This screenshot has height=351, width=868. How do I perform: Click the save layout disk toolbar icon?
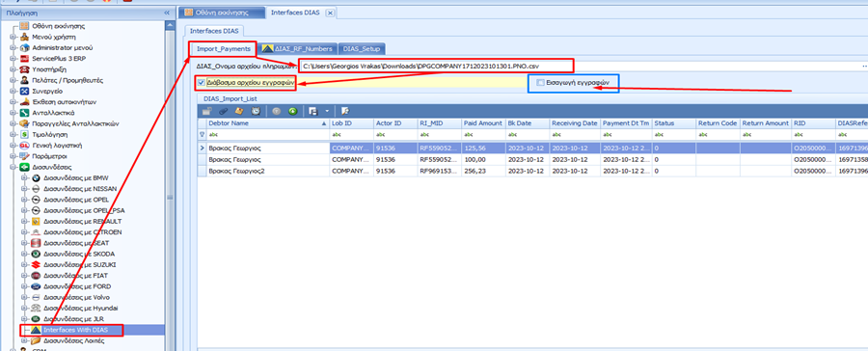(x=312, y=111)
